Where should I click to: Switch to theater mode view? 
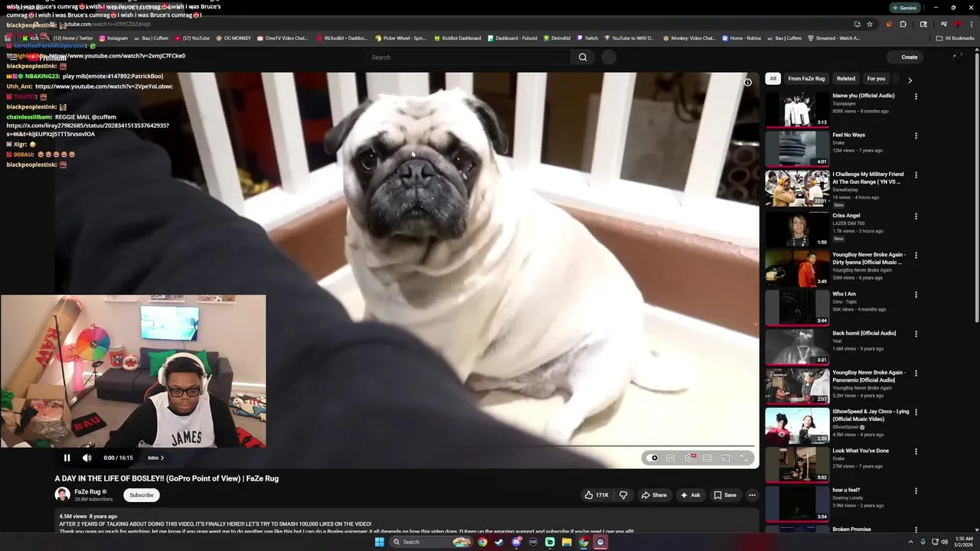[707, 458]
